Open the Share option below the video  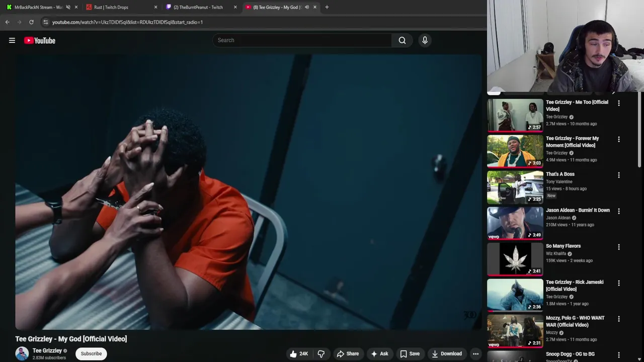point(348,353)
